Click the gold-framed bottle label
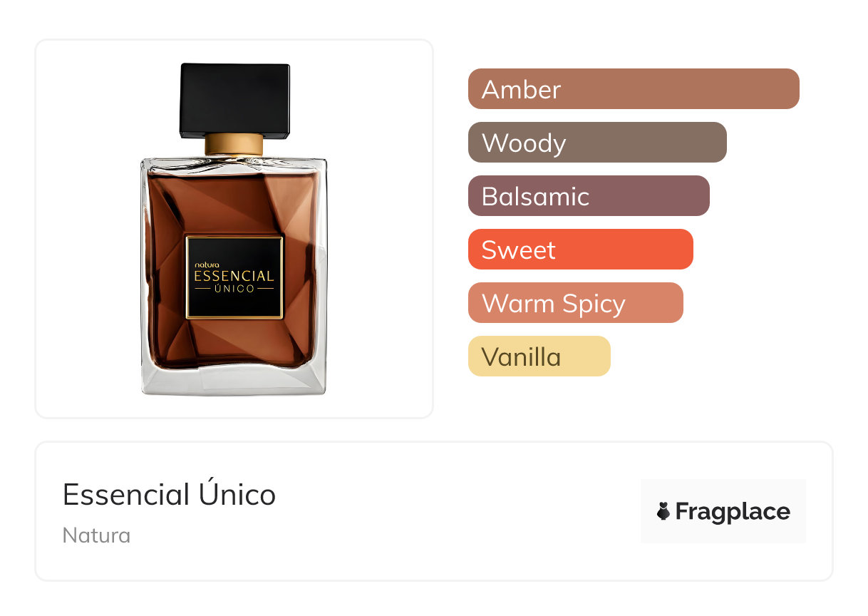The image size is (868, 616). tap(234, 277)
